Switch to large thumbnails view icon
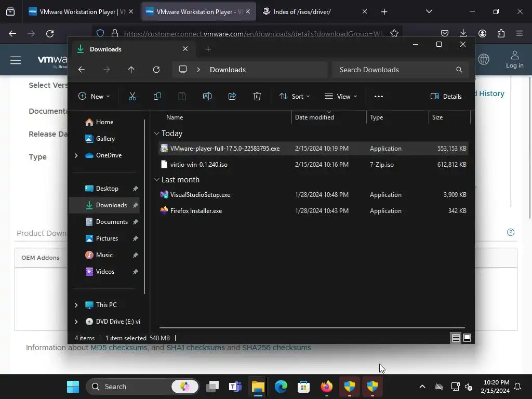The height and width of the screenshot is (399, 532). click(467, 338)
